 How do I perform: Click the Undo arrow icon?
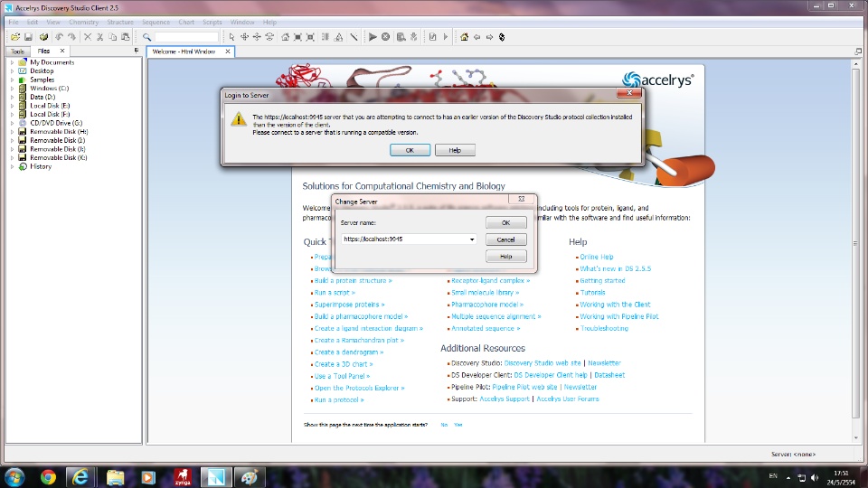pyautogui.click(x=59, y=37)
